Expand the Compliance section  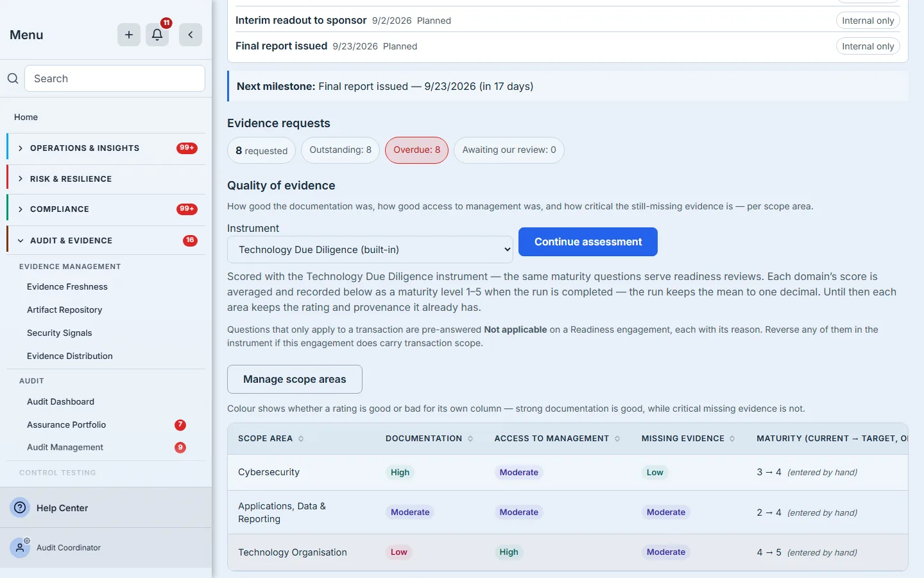click(x=106, y=209)
